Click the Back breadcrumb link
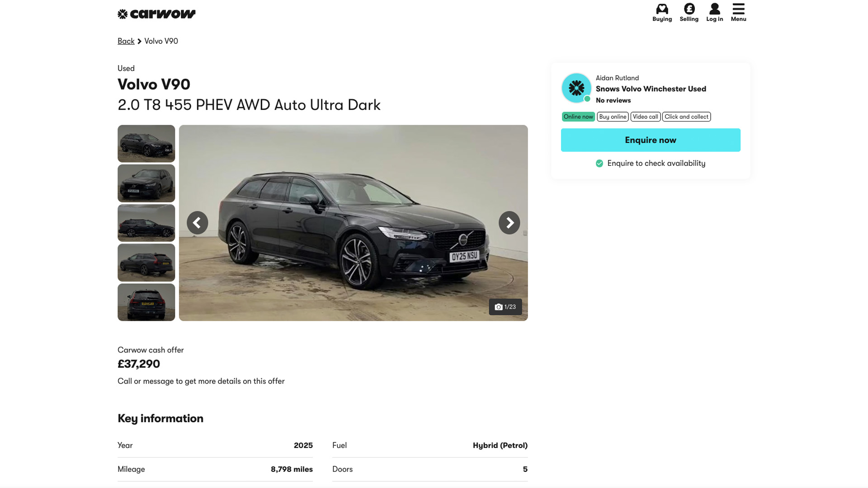 [126, 41]
